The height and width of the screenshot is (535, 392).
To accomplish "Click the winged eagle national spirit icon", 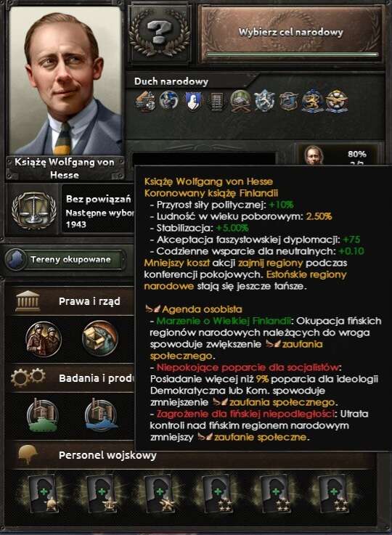I will 337,101.
